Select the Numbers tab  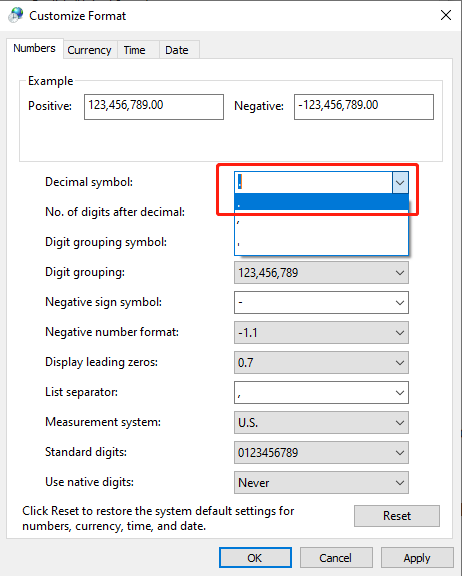pyautogui.click(x=35, y=48)
